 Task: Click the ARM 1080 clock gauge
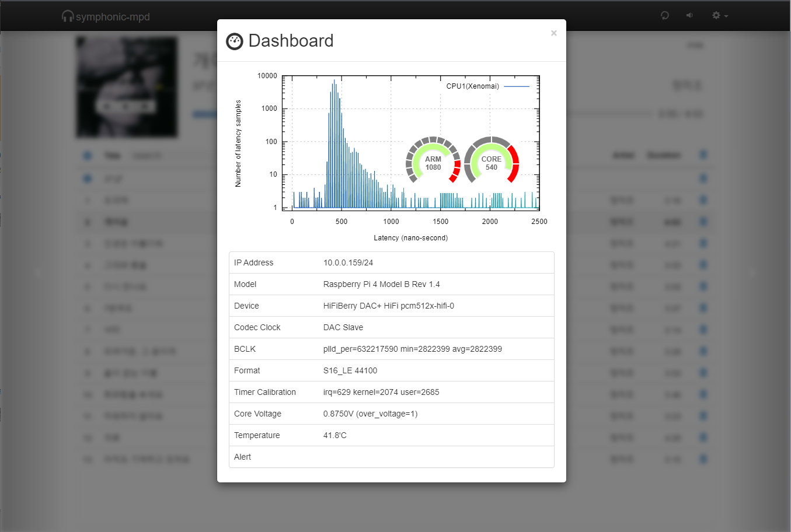433,160
